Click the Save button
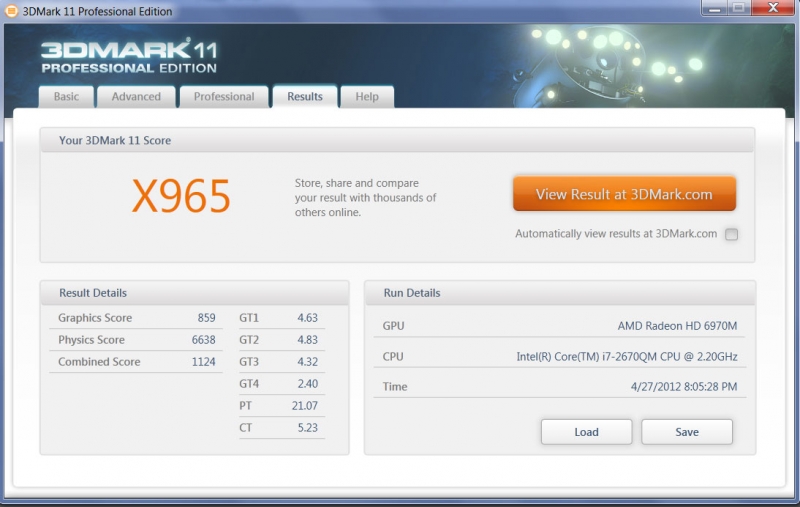This screenshot has width=800, height=507. point(687,432)
